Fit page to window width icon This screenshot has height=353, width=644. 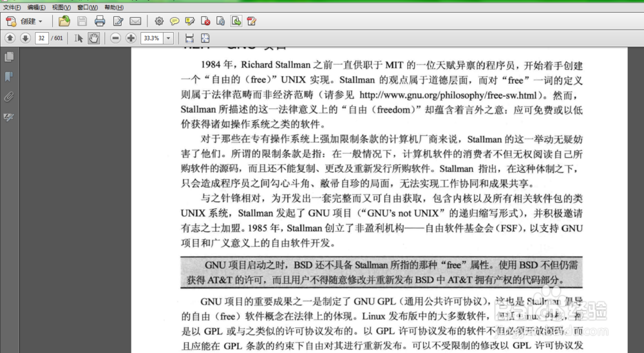pos(189,38)
